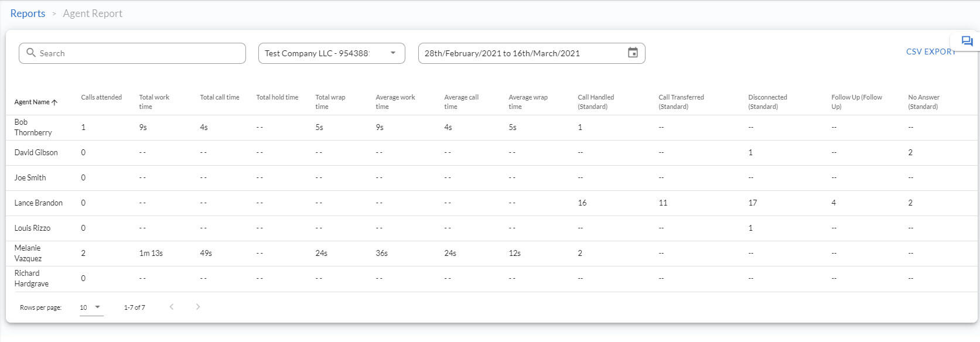This screenshot has width=980, height=342.
Task: Select the Lance Brandon row
Action: (491, 203)
